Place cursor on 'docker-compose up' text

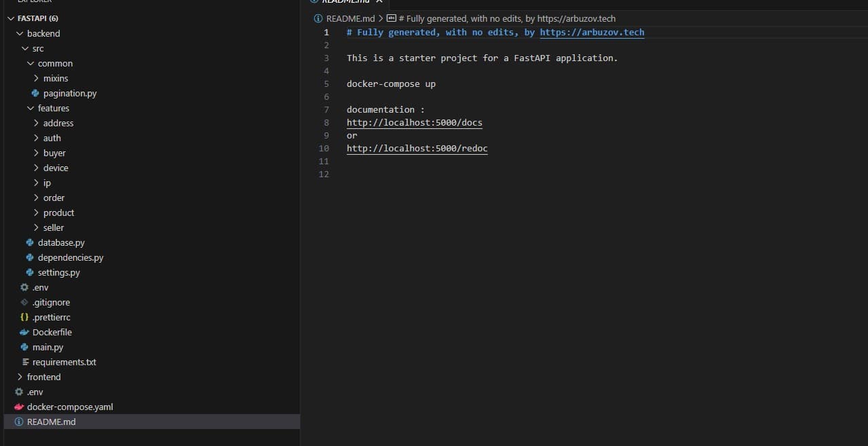[391, 83]
